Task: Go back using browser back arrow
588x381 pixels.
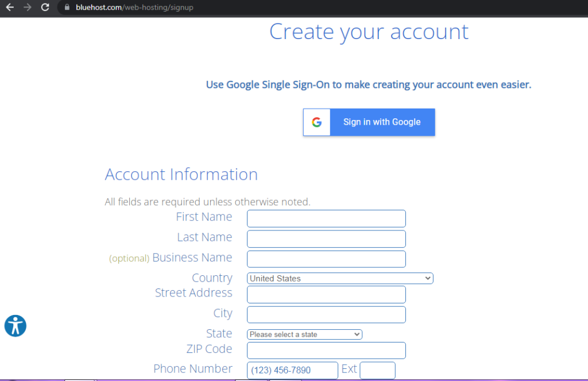Action: pos(10,7)
